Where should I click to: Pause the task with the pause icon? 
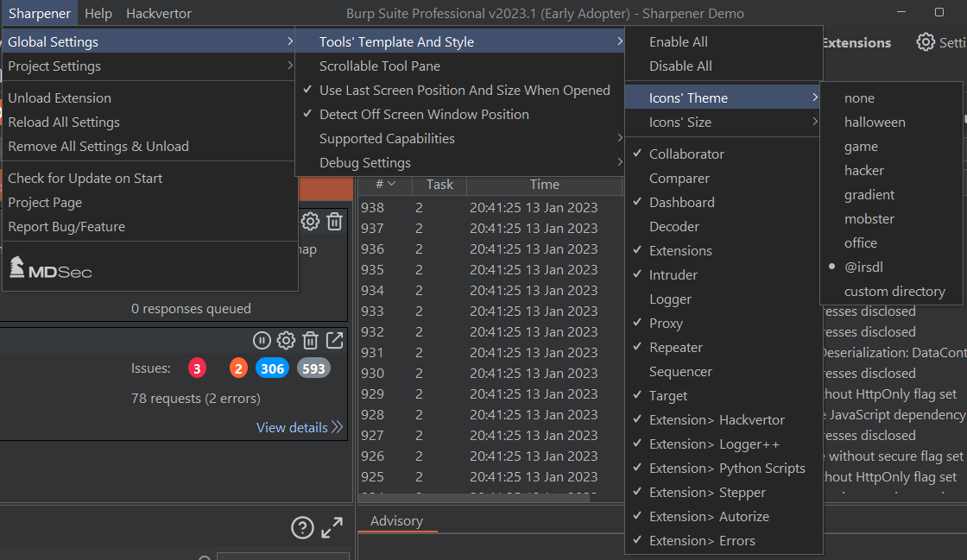pos(262,340)
